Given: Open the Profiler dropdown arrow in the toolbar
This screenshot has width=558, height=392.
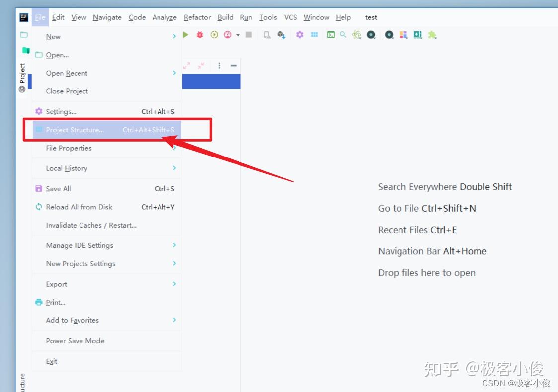Looking at the screenshot, I should (x=238, y=35).
